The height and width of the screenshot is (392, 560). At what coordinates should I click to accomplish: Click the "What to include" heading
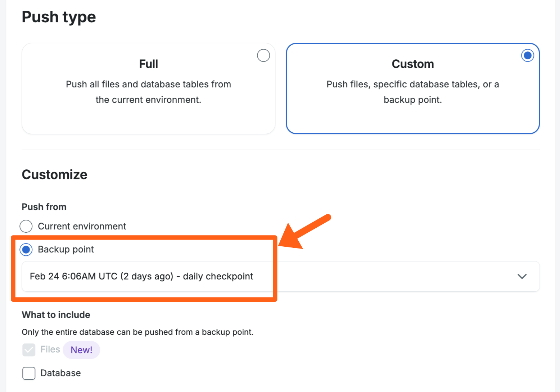56,315
